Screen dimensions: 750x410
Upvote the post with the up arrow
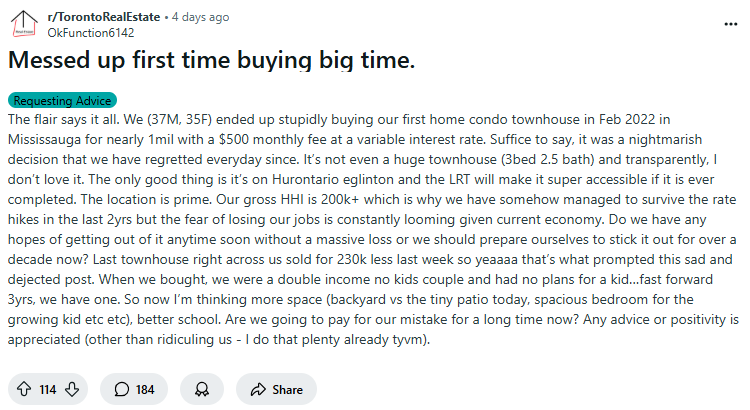24,389
